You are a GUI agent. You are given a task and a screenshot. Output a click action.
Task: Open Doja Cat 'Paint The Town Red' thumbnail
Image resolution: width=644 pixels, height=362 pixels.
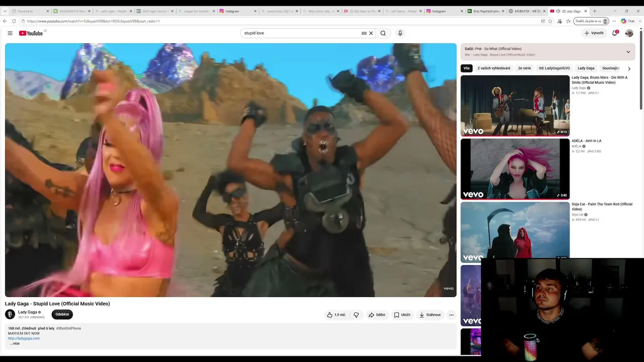(515, 232)
